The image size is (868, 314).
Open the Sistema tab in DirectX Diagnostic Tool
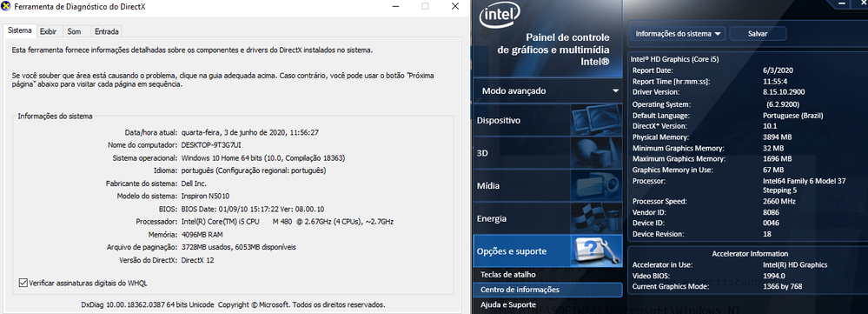tap(19, 31)
